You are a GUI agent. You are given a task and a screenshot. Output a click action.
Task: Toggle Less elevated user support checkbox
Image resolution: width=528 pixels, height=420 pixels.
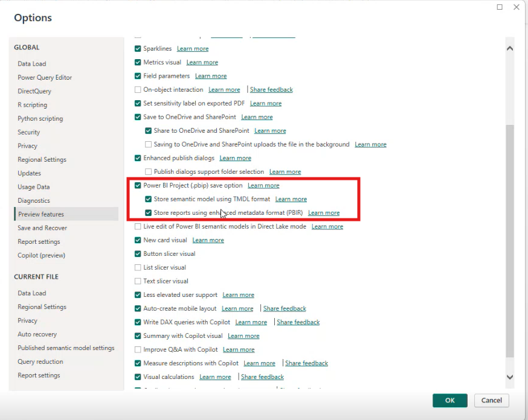pos(138,295)
